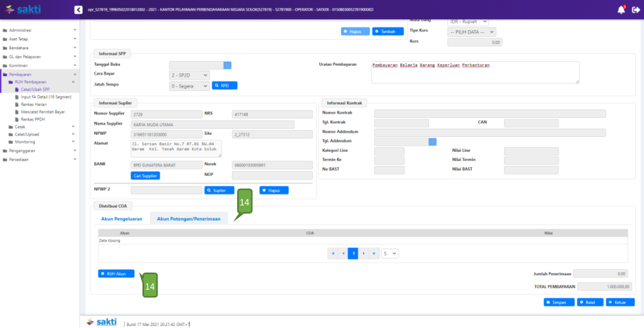
Task: Go to the first page of results
Action: pyautogui.click(x=334, y=253)
